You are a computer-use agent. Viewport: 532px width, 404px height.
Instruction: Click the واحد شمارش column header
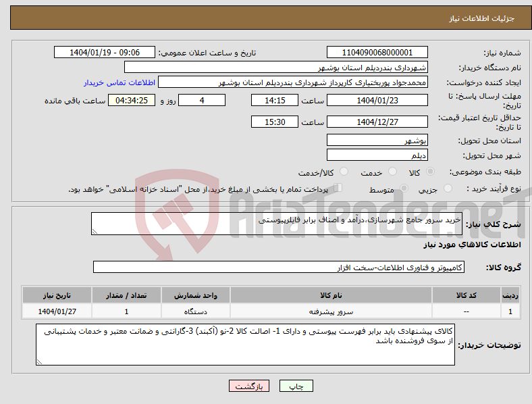click(195, 295)
